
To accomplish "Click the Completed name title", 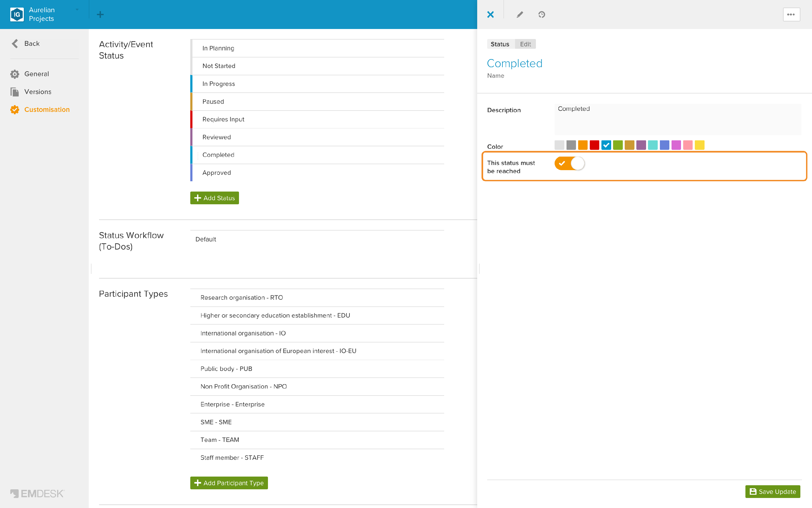I will pos(514,63).
